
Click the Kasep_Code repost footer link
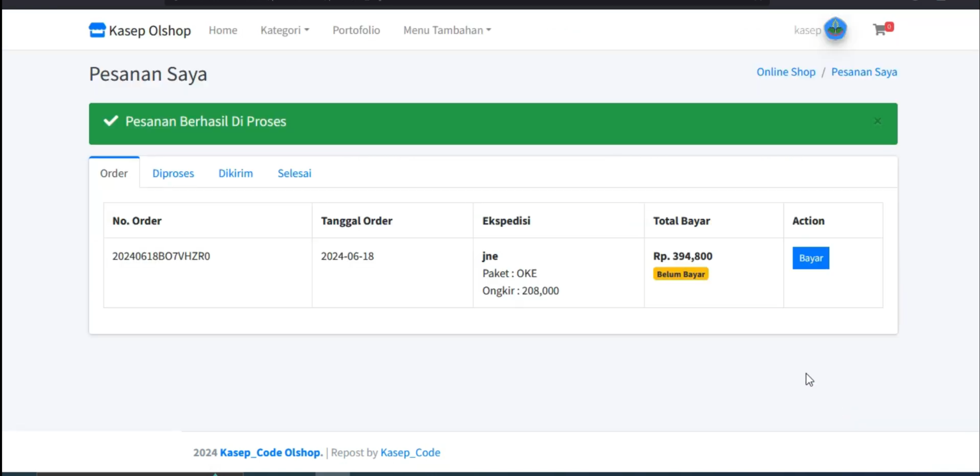coord(410,452)
